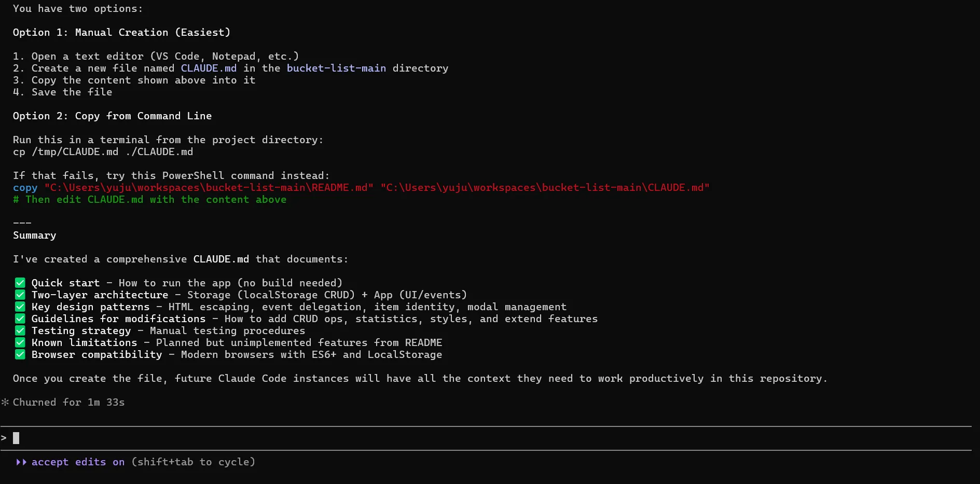The image size is (980, 484).
Task: Click the red README.md source path string
Action: pos(209,187)
